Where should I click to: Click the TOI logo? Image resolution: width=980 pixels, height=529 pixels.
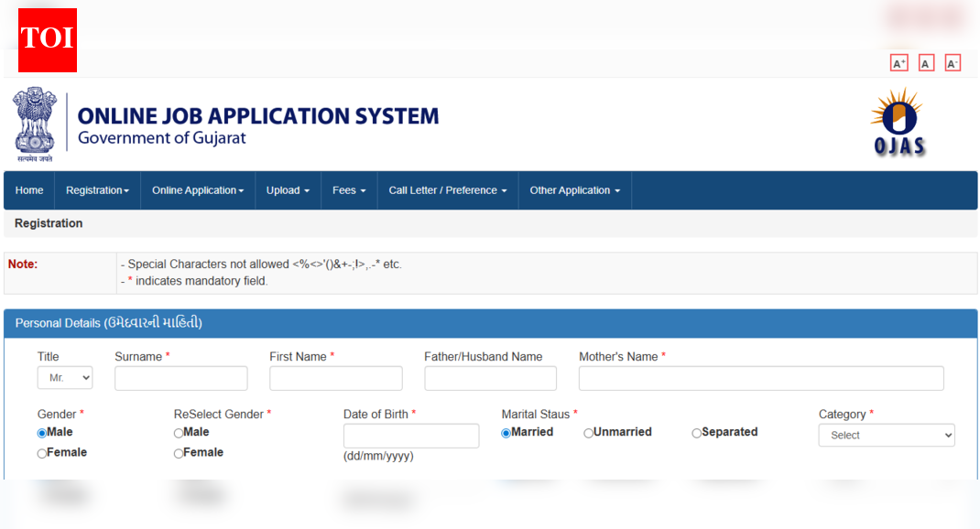(47, 40)
